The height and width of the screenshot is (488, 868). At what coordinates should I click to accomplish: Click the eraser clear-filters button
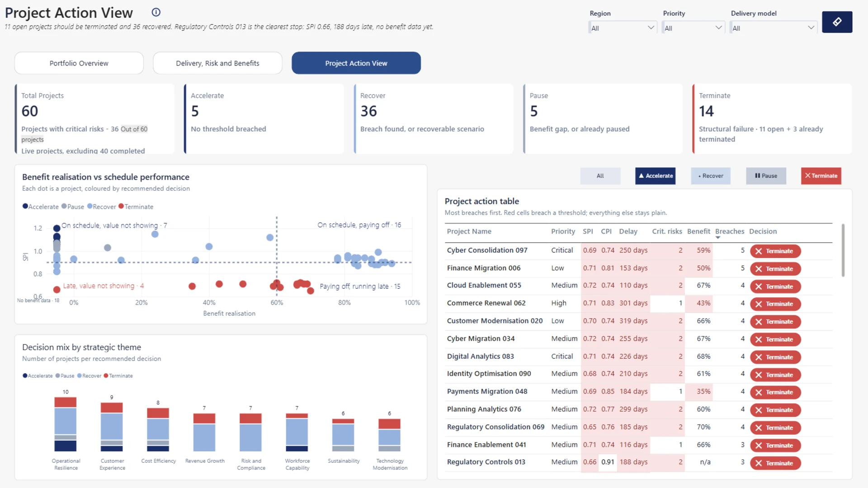click(837, 22)
